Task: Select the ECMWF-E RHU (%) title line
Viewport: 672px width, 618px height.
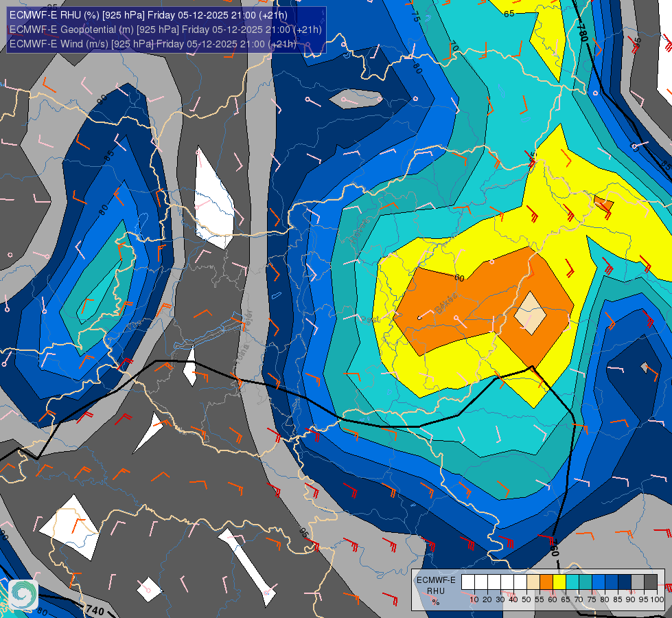Action: tap(148, 15)
